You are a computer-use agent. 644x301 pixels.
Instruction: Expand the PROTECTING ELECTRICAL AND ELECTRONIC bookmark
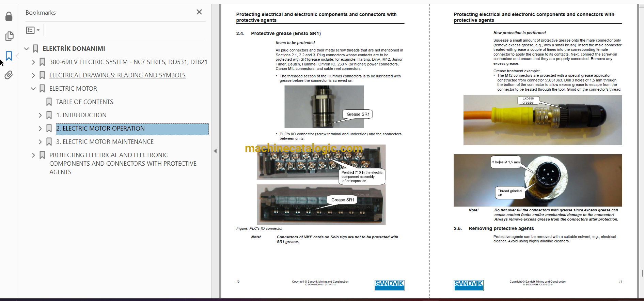point(33,155)
